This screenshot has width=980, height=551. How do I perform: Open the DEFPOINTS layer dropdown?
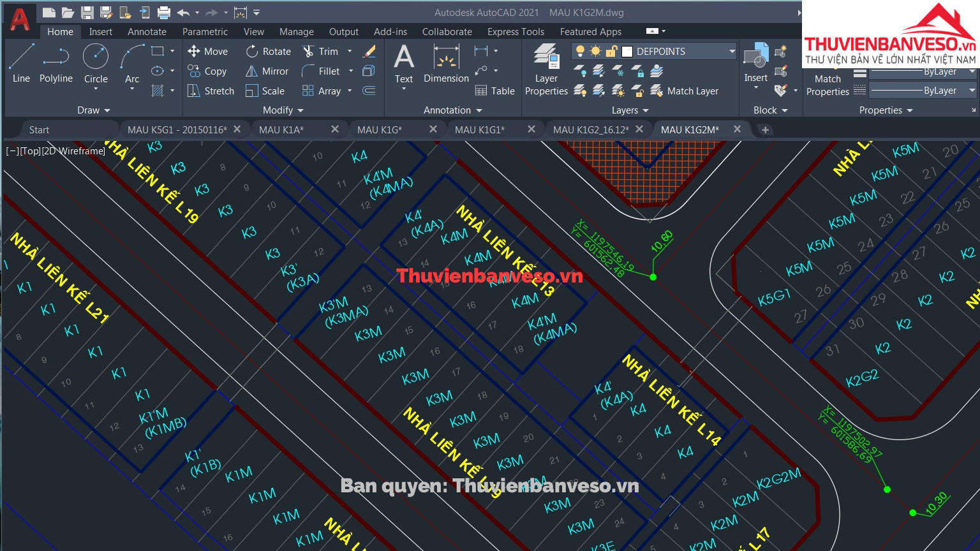(732, 51)
